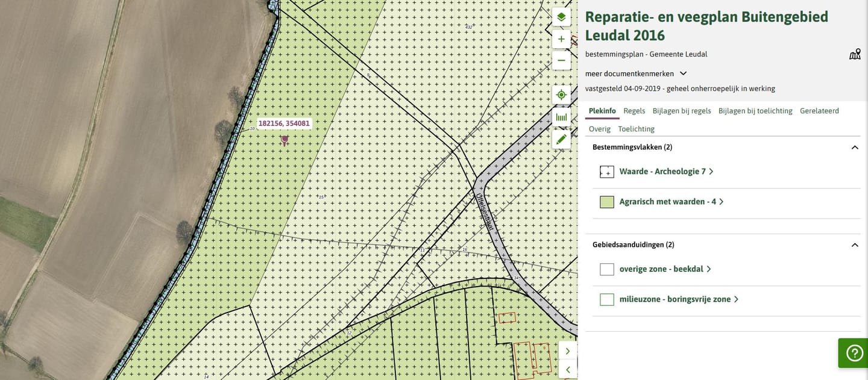
Task: Click the left arrow panel button
Action: [x=568, y=369]
